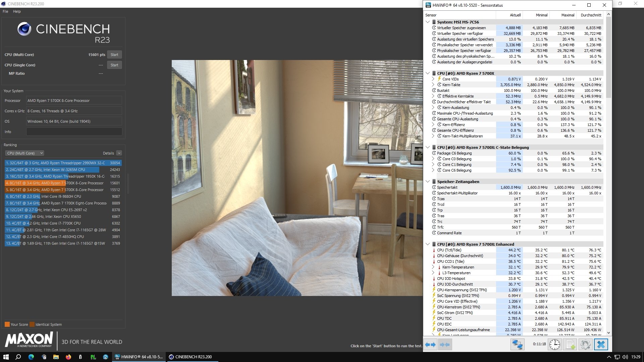Open the CPU (Multi Core) ranking dropdown
The image size is (644, 362).
(x=24, y=153)
